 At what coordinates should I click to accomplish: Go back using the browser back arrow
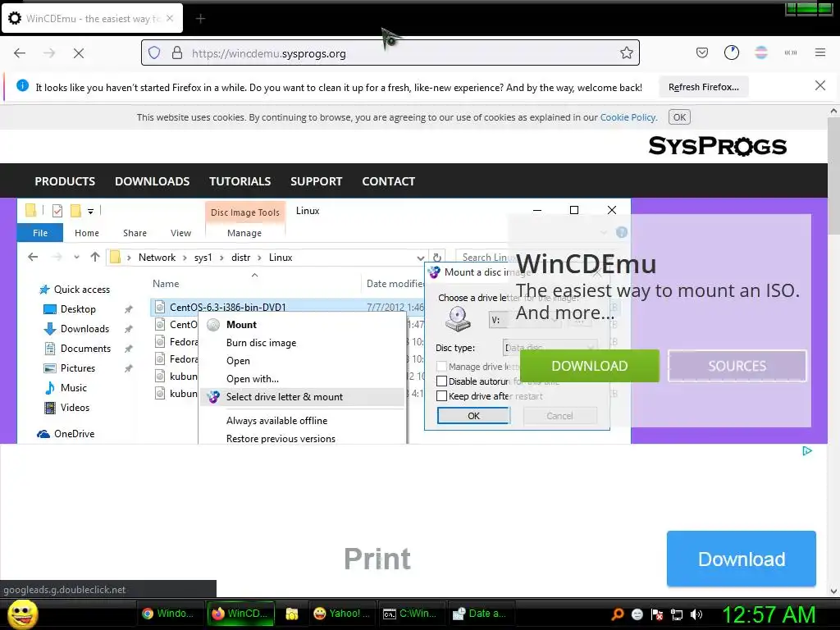tap(20, 53)
